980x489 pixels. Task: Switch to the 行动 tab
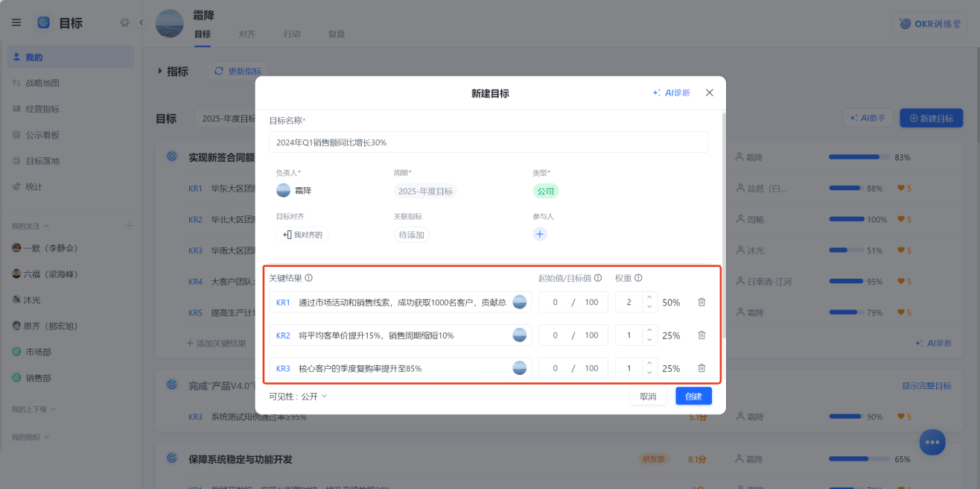[x=292, y=34]
